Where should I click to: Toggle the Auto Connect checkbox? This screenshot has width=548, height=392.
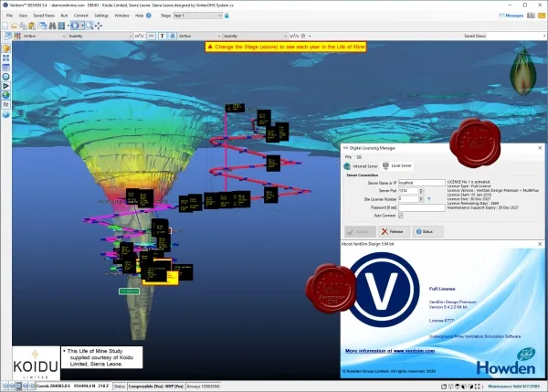[x=401, y=216]
